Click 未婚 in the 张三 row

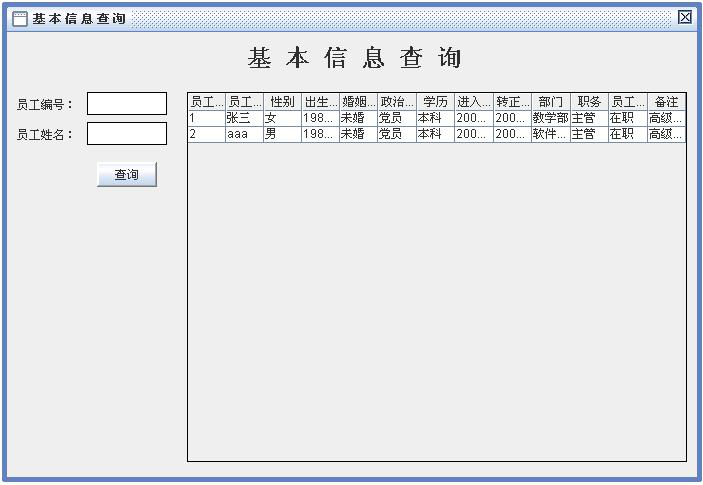(x=359, y=118)
